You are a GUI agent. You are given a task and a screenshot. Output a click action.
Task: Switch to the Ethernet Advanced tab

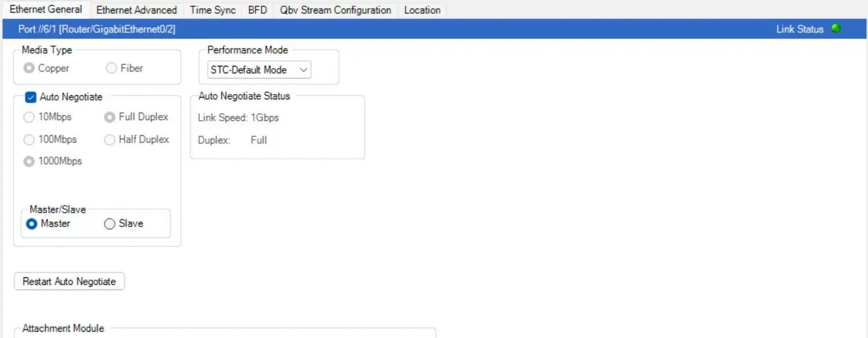point(136,10)
